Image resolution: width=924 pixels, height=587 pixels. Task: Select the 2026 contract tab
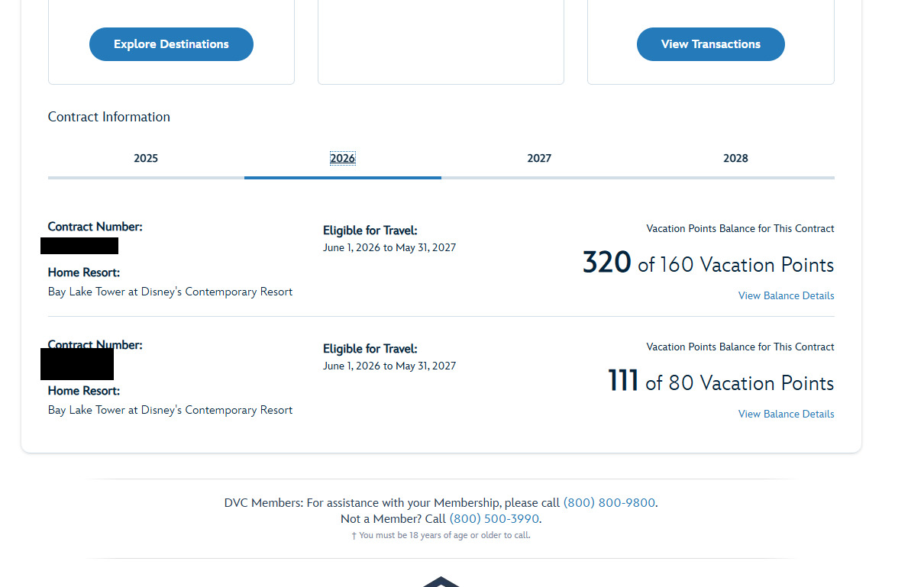point(342,159)
